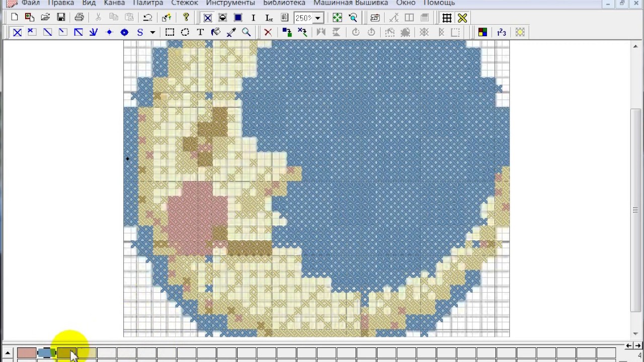
Task: Select the three-quarter stitch tool
Action: (x=32, y=32)
